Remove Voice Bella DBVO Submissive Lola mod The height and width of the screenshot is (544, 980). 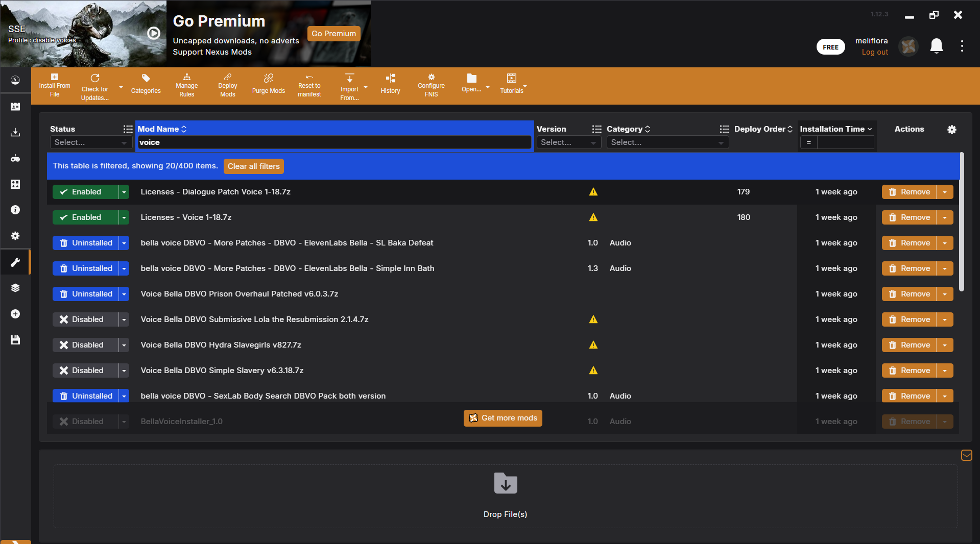tap(910, 319)
